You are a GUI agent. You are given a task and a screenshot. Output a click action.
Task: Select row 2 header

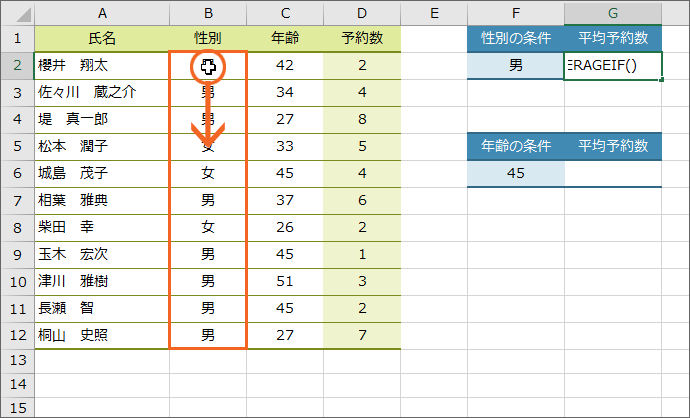pos(18,66)
